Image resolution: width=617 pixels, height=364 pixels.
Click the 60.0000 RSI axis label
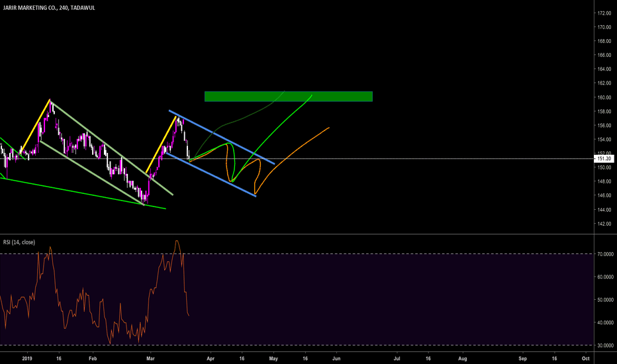point(605,277)
